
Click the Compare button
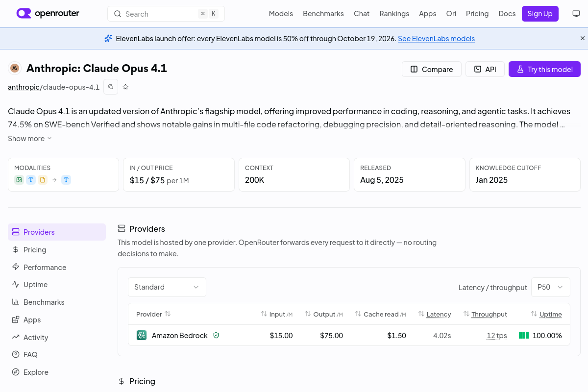click(x=432, y=69)
